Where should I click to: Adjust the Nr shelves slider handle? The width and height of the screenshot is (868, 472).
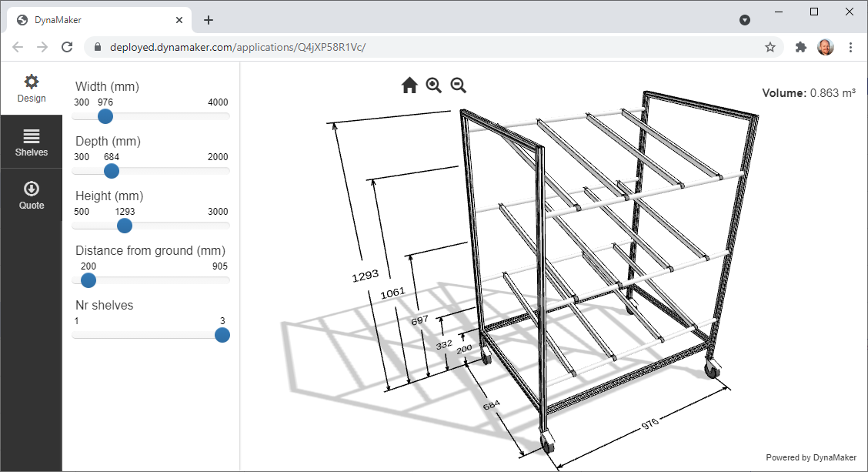(x=222, y=335)
